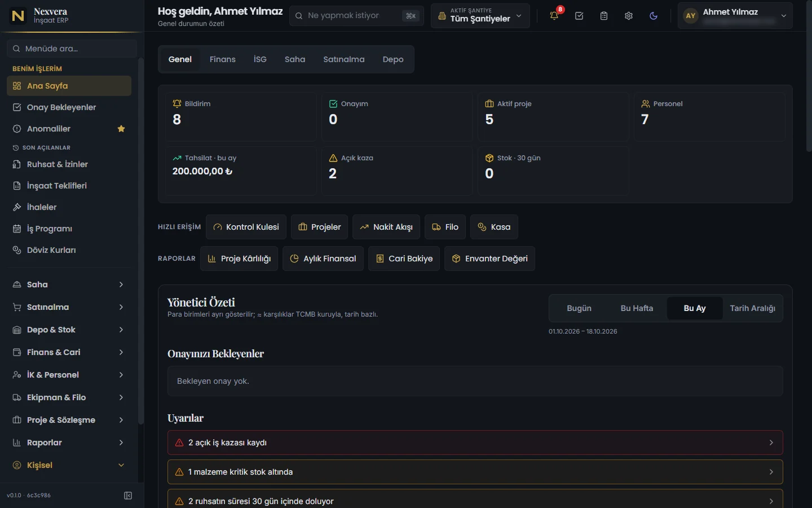This screenshot has width=812, height=508.
Task: Open the Filo quick access button
Action: point(445,227)
